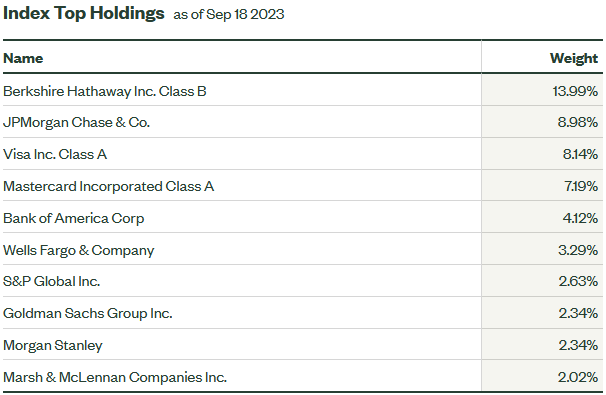
Task: Click the 7.19% weight value
Action: click(581, 186)
